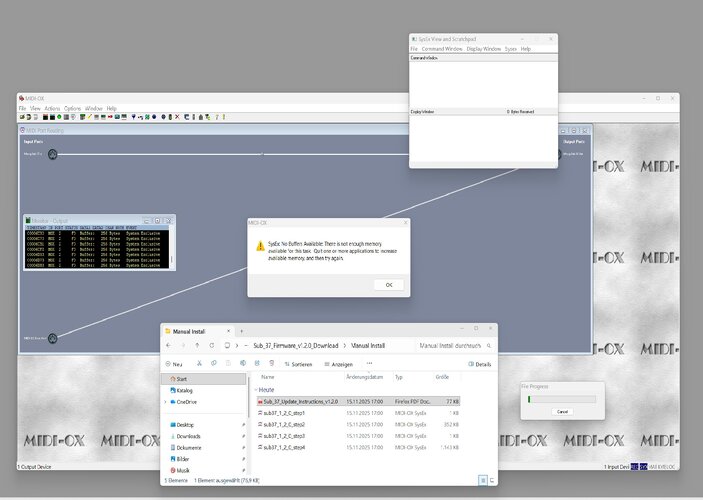Open the Details pane in File Explorer
This screenshot has width=703, height=500.
pos(480,364)
